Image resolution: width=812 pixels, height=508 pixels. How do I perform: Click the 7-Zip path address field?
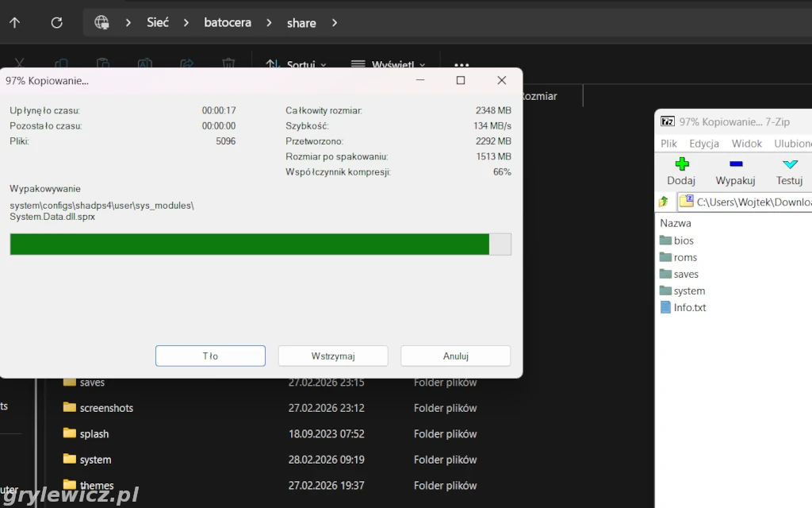(749, 202)
